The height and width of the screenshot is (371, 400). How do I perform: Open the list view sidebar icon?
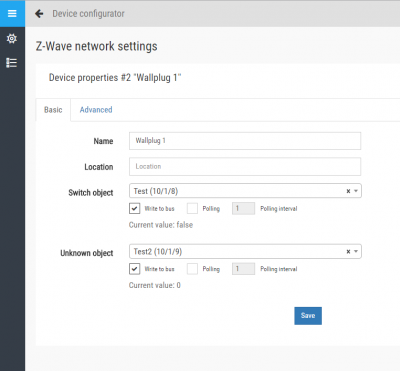pyautogui.click(x=12, y=63)
